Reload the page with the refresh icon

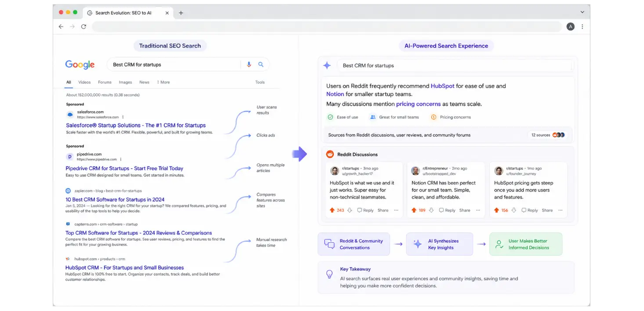83,27
